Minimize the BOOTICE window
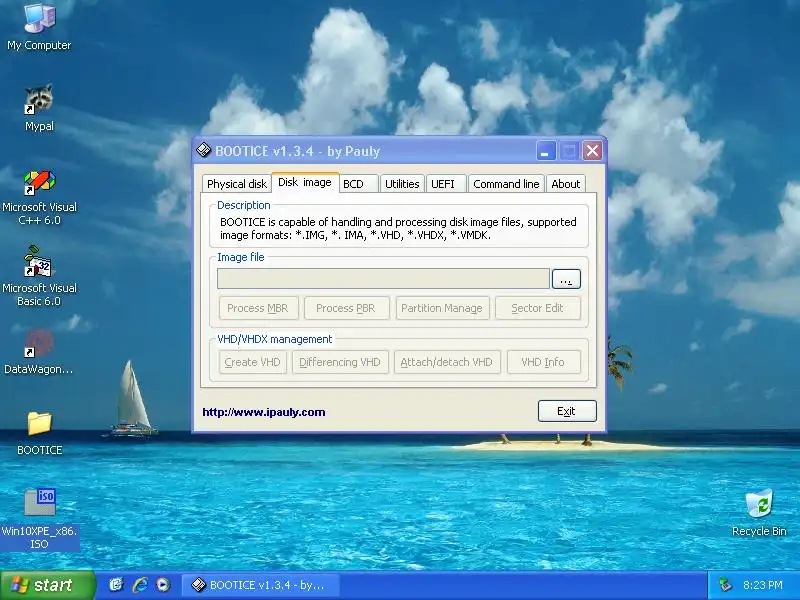Screen dimensions: 800x600 tap(545, 151)
